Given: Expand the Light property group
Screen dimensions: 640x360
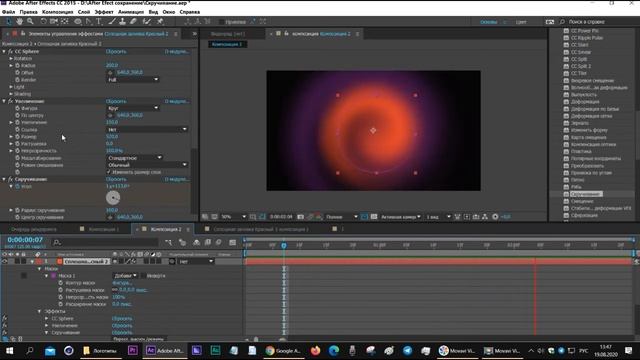Looking at the screenshot, I should pos(11,87).
